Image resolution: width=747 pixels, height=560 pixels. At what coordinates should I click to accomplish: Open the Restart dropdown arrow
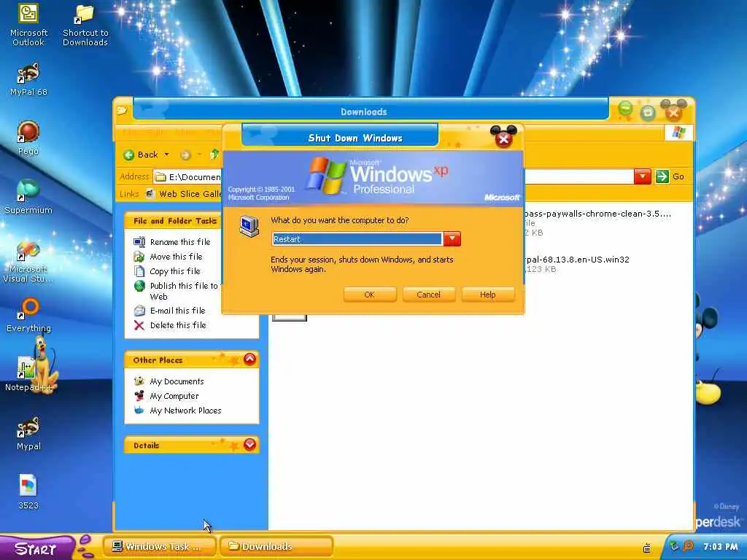(x=452, y=239)
